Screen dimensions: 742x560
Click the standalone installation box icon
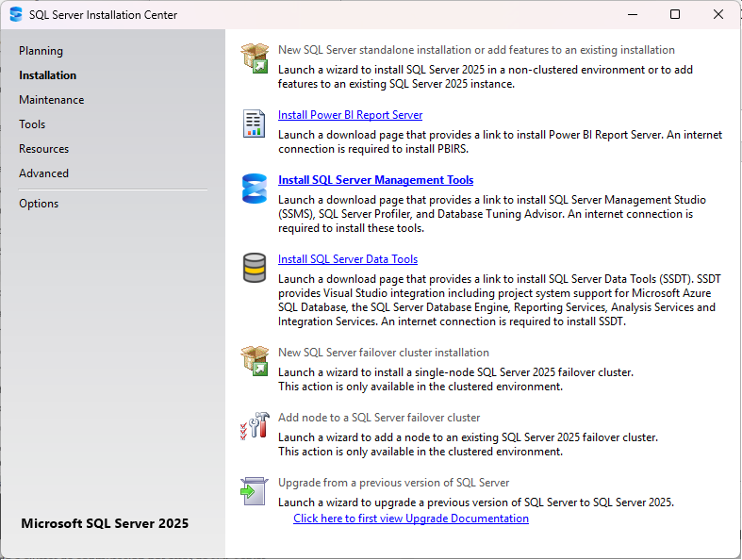[255, 58]
